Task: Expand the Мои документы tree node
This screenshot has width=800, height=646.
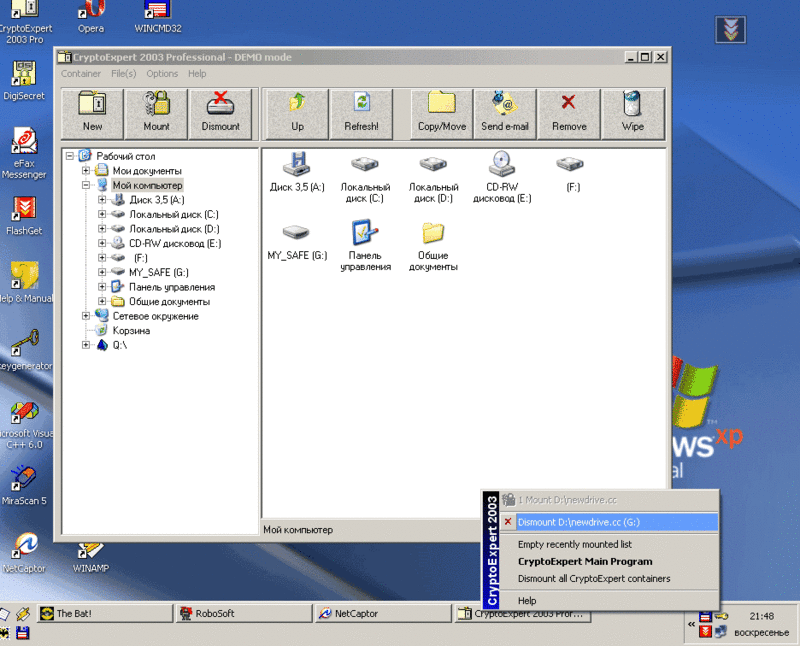Action: (86, 170)
